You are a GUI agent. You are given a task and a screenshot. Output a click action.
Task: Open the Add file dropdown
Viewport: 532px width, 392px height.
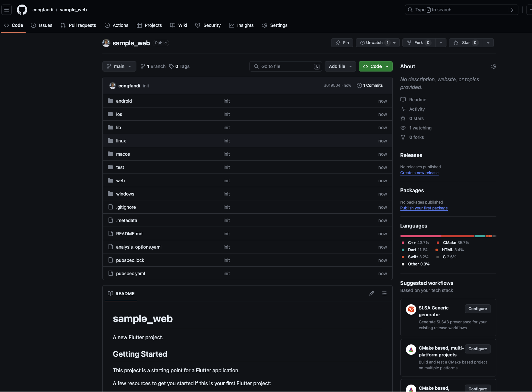[340, 66]
